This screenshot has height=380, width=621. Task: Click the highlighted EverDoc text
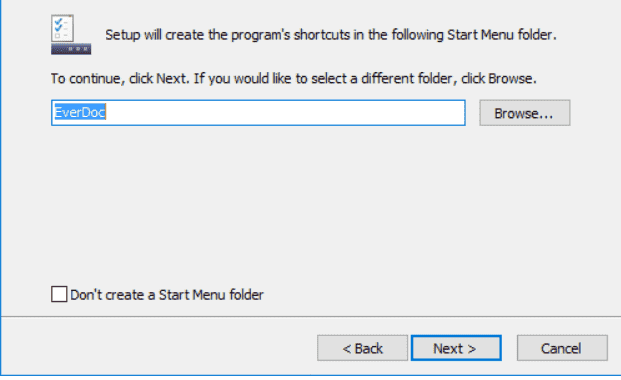click(80, 113)
